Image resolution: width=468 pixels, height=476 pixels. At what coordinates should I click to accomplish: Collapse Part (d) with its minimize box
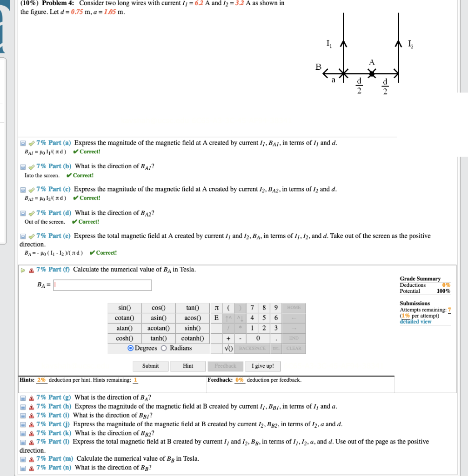22,213
